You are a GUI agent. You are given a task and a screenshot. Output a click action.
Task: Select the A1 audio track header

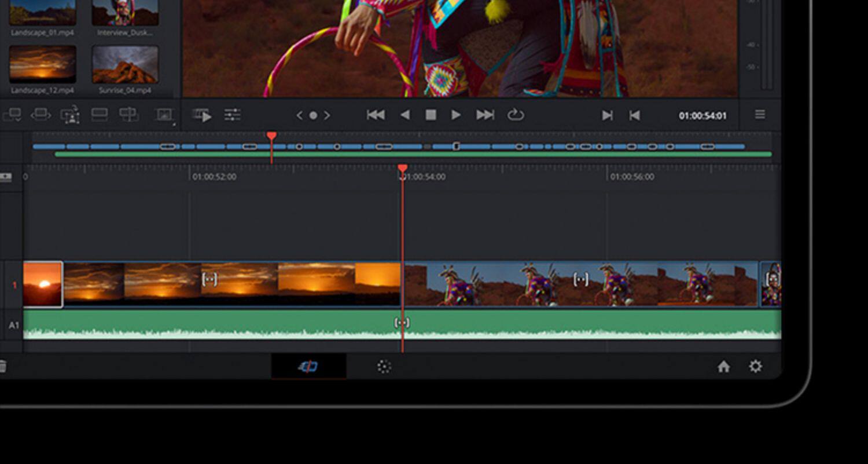click(14, 326)
